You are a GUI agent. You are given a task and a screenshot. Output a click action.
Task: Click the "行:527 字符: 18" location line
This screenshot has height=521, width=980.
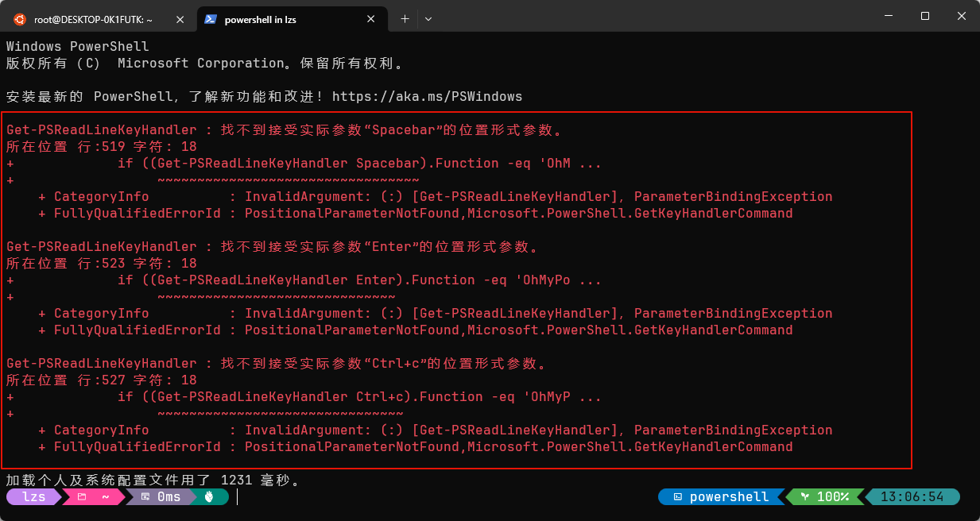click(102, 380)
